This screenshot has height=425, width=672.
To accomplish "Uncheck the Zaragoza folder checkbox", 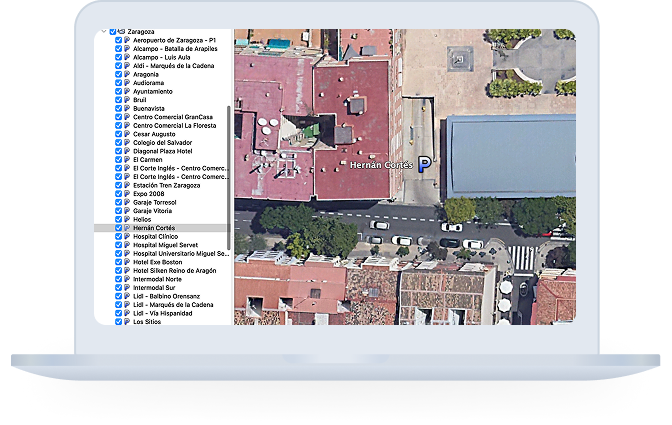I will (111, 32).
